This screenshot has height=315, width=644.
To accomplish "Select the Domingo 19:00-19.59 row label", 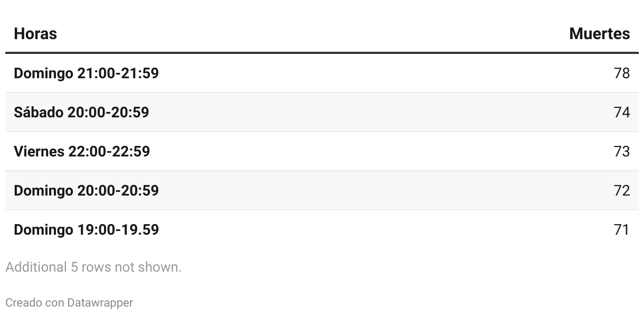I will [x=86, y=229].
